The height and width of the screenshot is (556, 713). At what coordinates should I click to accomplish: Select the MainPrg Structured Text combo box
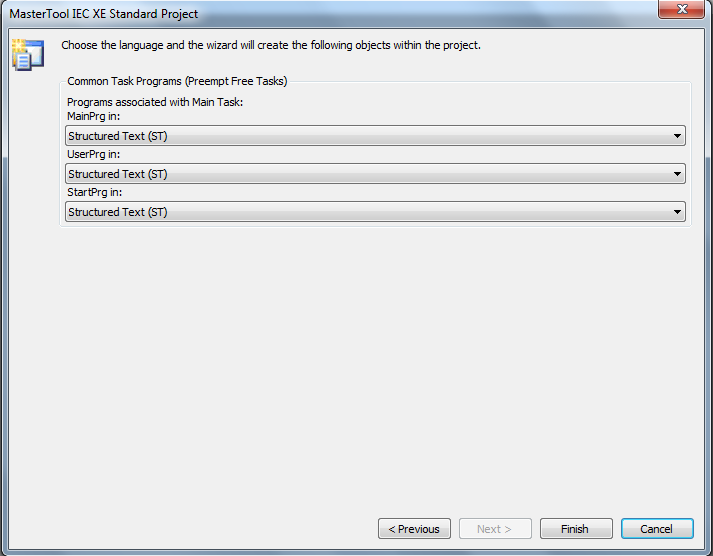click(375, 136)
